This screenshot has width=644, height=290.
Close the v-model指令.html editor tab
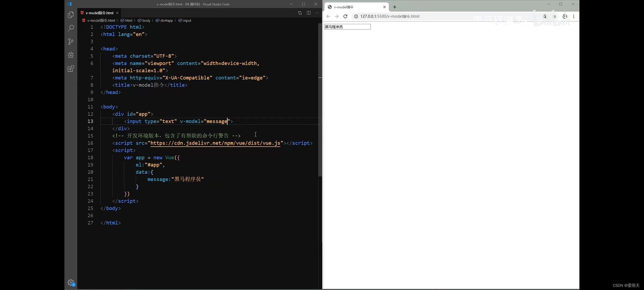(x=117, y=13)
